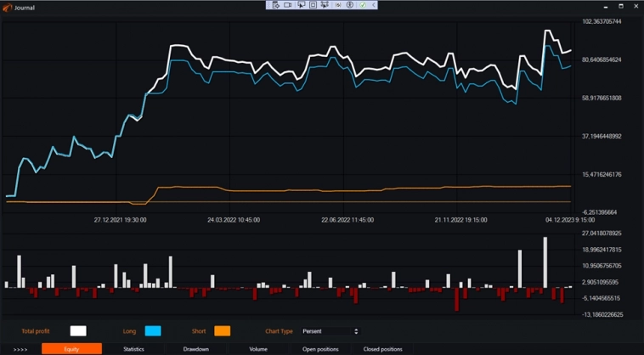
Task: Click the display layout adorners square icon
Action: pyautogui.click(x=313, y=5)
